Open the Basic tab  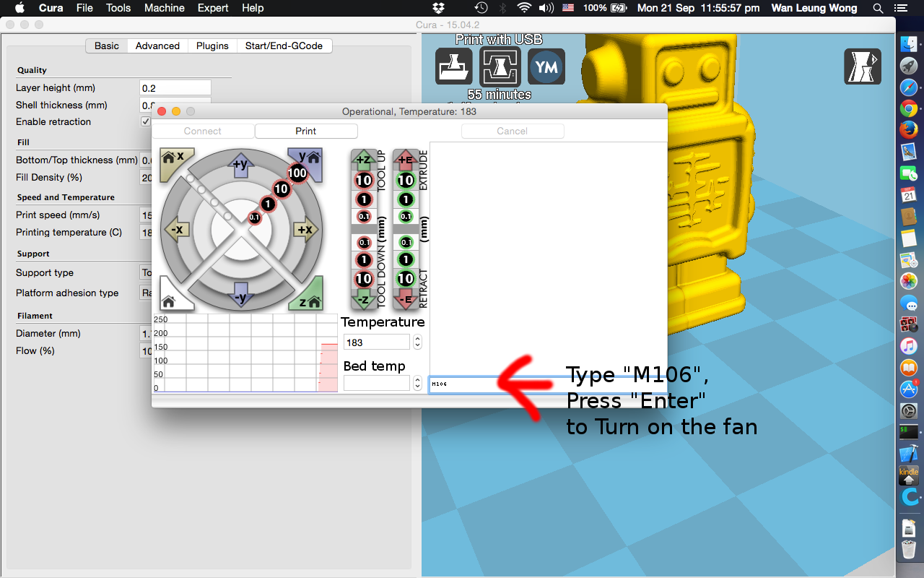[x=107, y=46]
